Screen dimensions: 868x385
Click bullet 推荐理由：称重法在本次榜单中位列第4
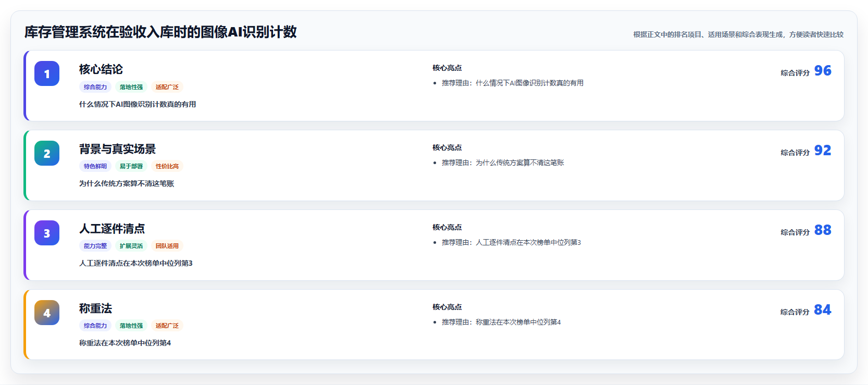pos(501,322)
